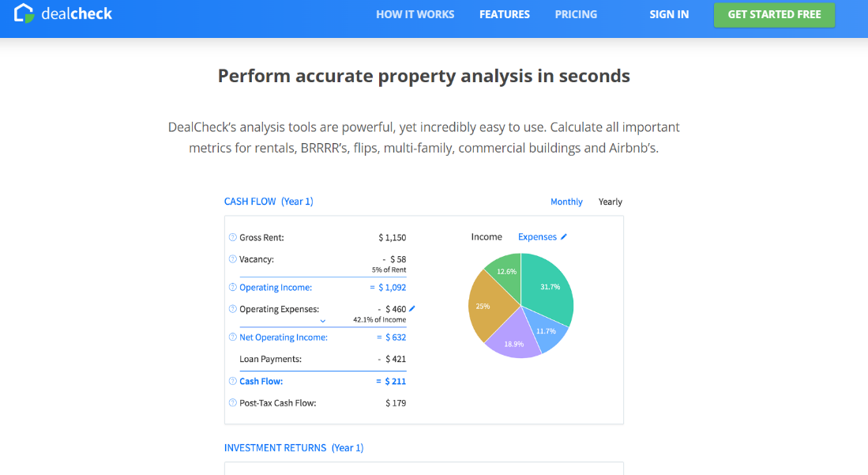Click the '5% of Rent' note
868x475 pixels.
(x=389, y=270)
